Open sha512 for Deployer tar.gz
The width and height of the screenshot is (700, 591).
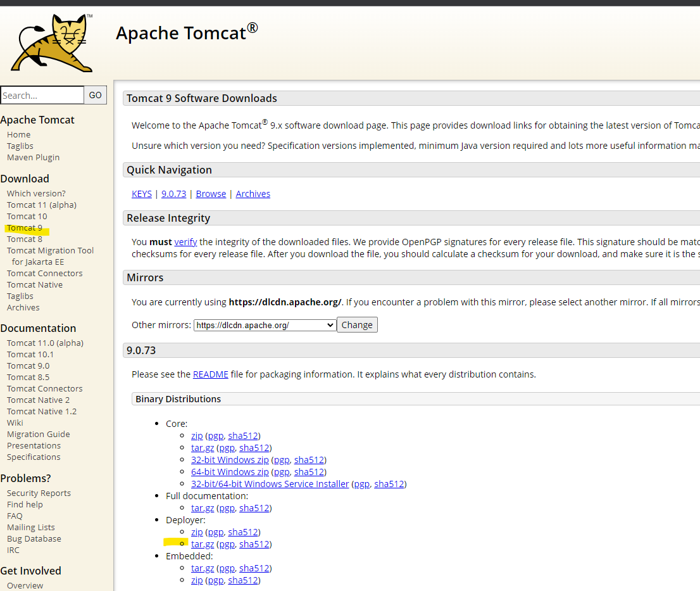tap(254, 544)
